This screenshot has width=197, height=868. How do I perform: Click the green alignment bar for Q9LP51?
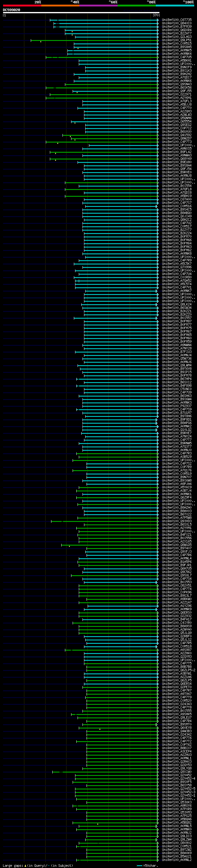[94, 40]
